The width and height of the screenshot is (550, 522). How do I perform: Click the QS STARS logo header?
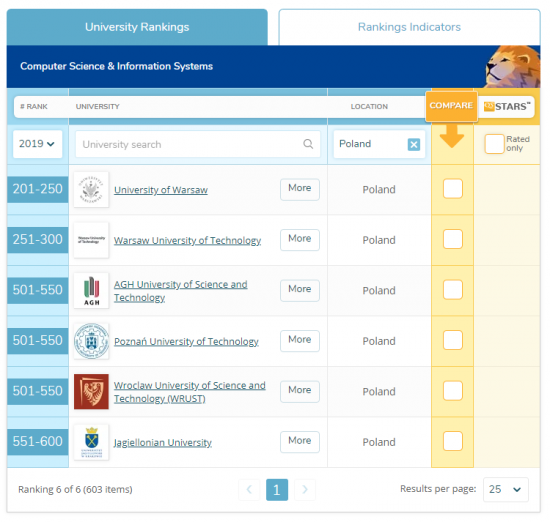point(507,106)
